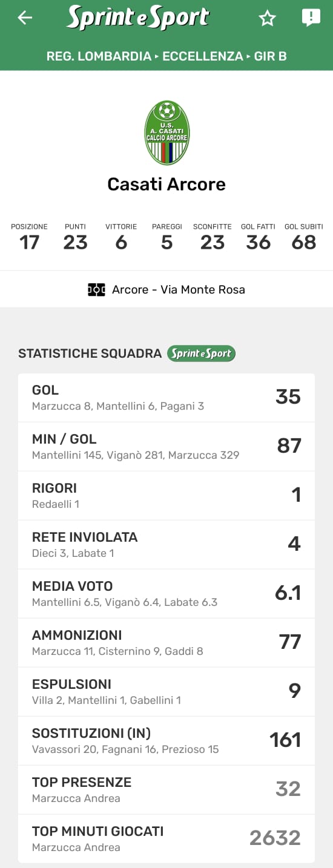Viewport: 333px width, 868px height.
Task: Open the MIN / GOL statistics row
Action: [166, 447]
